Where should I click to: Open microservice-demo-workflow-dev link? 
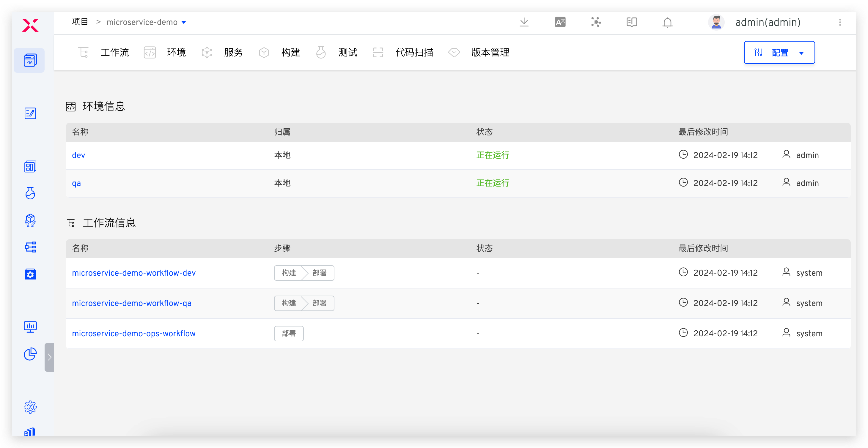click(x=134, y=273)
